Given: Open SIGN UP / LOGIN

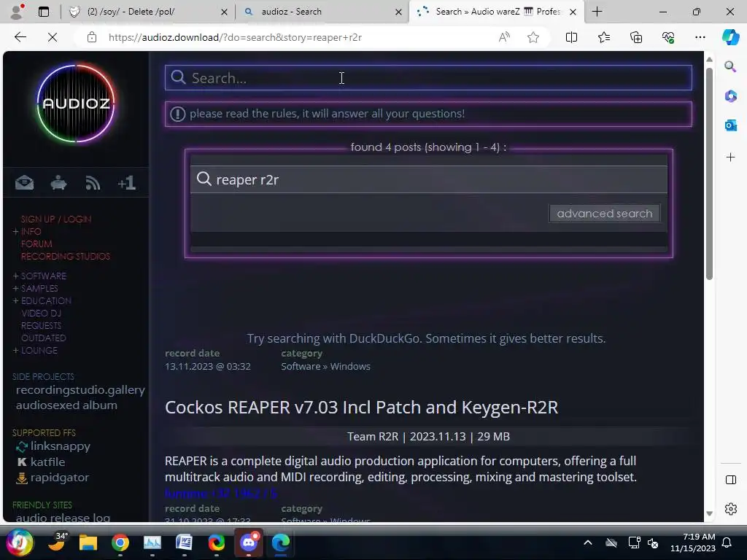Looking at the screenshot, I should click(x=55, y=219).
